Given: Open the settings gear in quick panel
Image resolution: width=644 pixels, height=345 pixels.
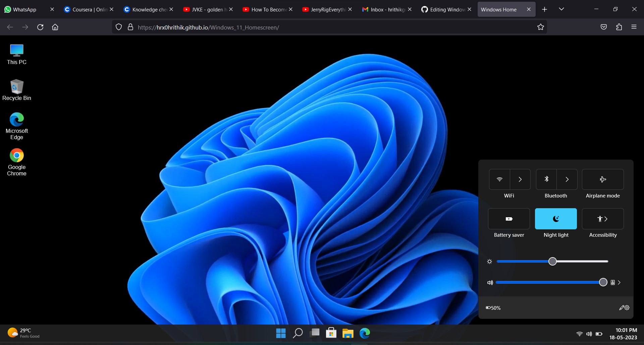Looking at the screenshot, I should pyautogui.click(x=627, y=307).
